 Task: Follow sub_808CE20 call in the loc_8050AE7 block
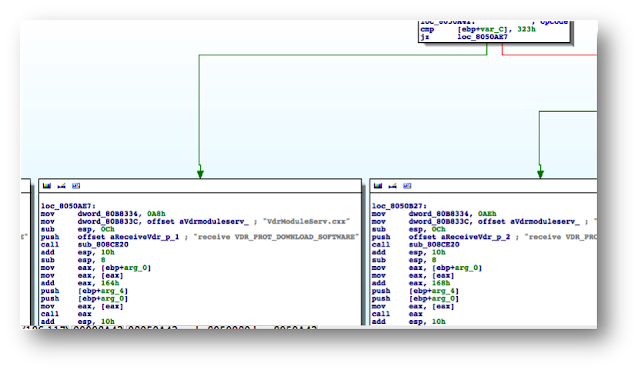tap(103, 245)
